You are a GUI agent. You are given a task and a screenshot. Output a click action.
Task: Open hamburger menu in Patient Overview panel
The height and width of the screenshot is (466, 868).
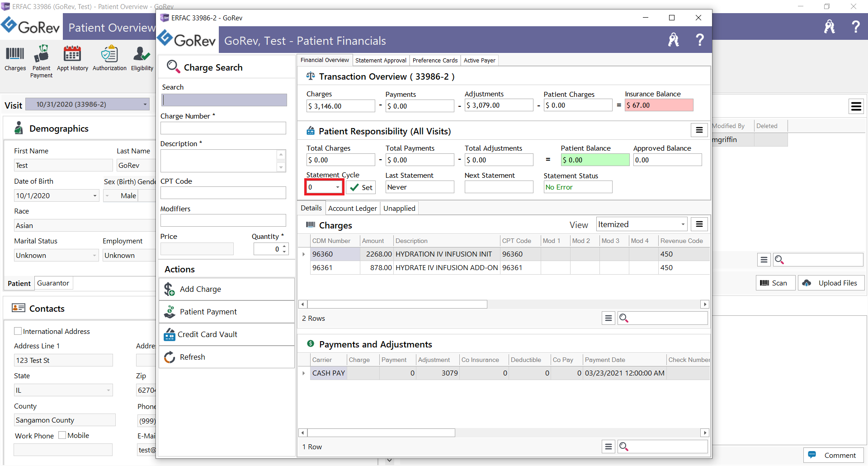[856, 106]
